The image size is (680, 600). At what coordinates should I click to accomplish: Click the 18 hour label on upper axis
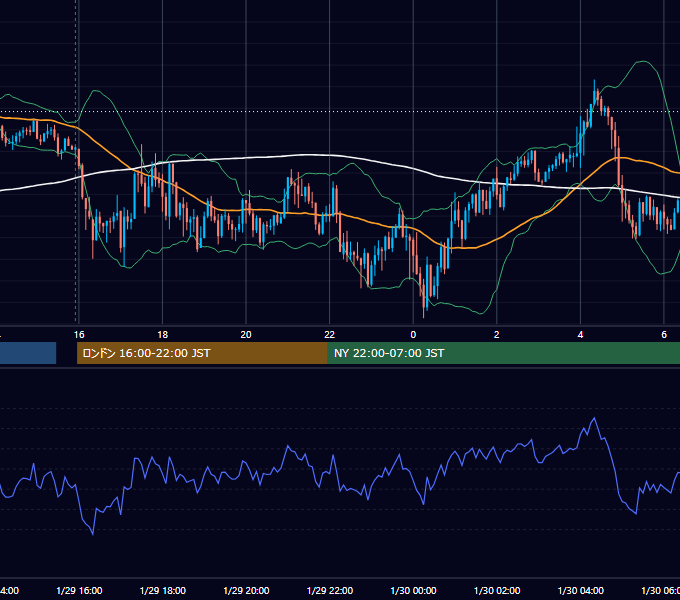(162, 335)
